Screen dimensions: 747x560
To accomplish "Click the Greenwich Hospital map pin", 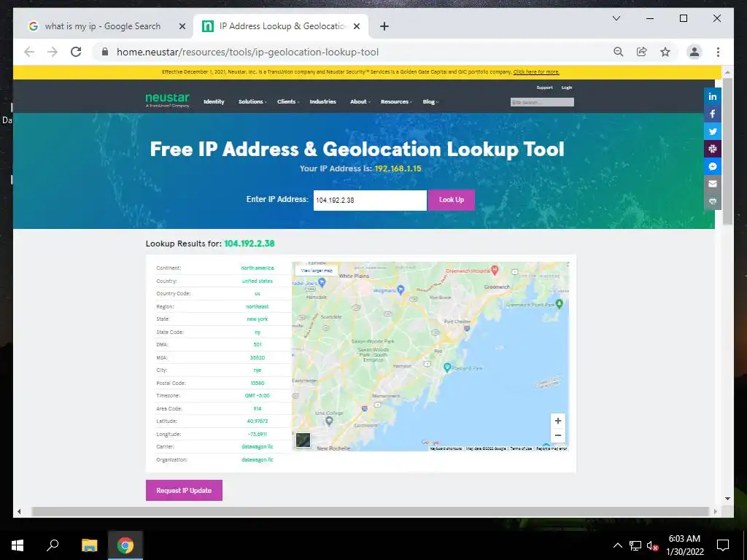I will pos(495,270).
